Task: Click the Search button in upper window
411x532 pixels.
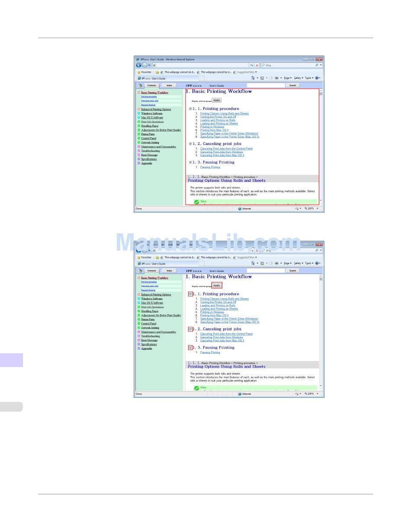Action: (x=292, y=85)
